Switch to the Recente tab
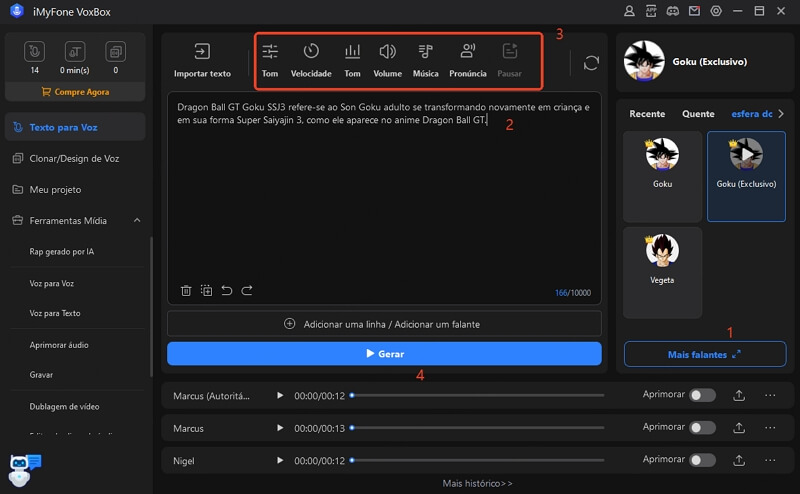800x494 pixels. (647, 114)
